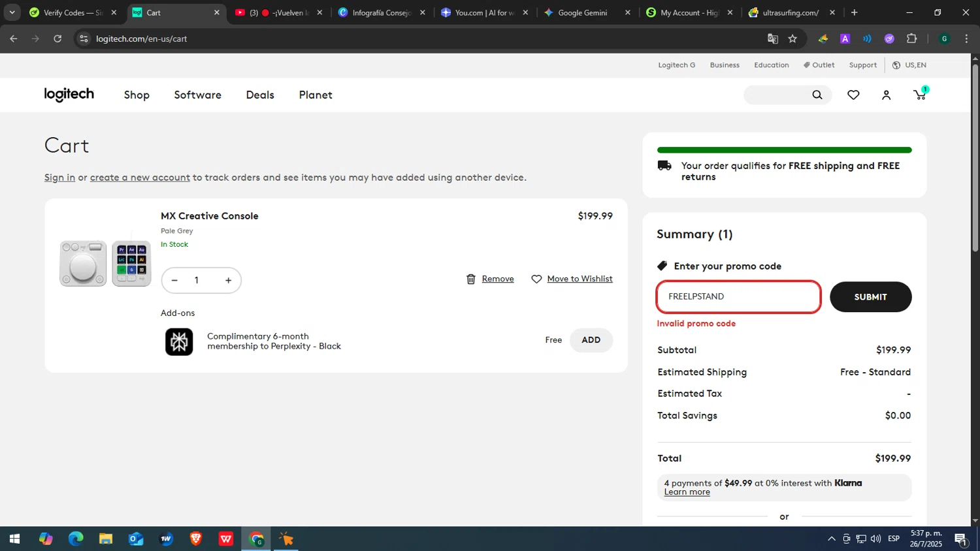
Task: Click the Remove link
Action: pos(498,279)
